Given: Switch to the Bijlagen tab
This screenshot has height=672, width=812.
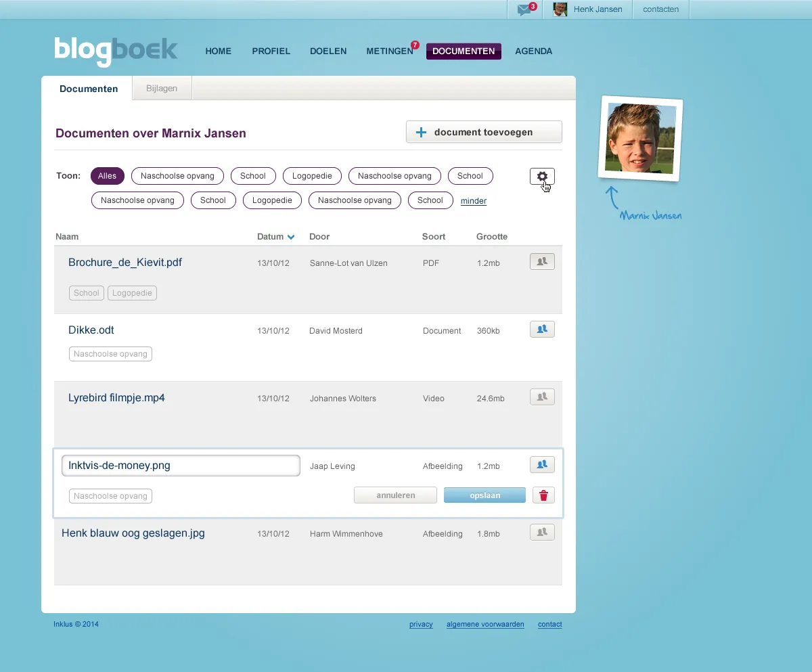Looking at the screenshot, I should click(x=161, y=87).
